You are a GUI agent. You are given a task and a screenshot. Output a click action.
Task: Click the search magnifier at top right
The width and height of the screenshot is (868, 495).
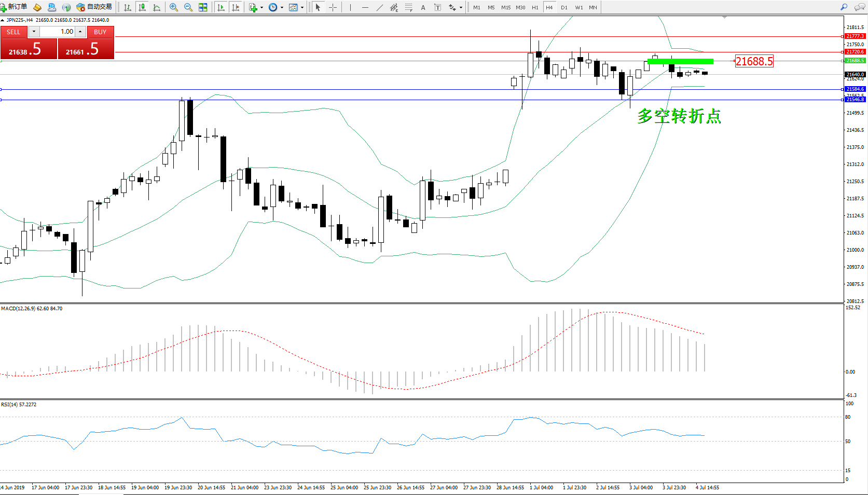(844, 7)
